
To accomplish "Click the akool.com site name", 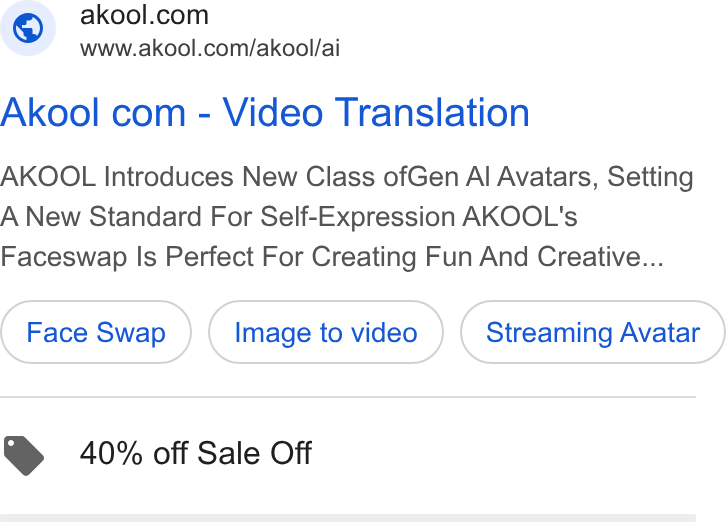I will pyautogui.click(x=144, y=15).
